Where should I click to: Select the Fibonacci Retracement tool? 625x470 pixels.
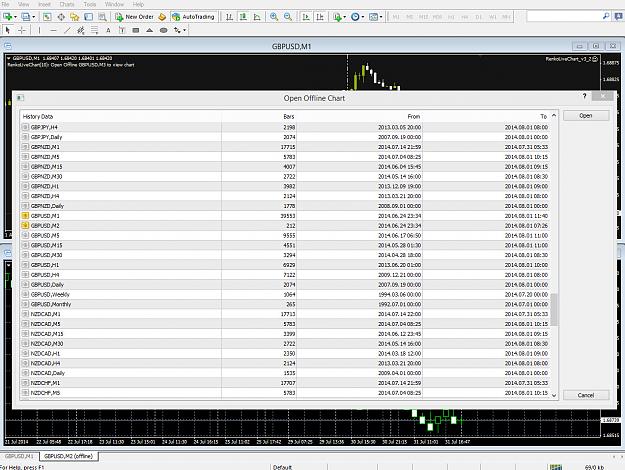[94, 30]
